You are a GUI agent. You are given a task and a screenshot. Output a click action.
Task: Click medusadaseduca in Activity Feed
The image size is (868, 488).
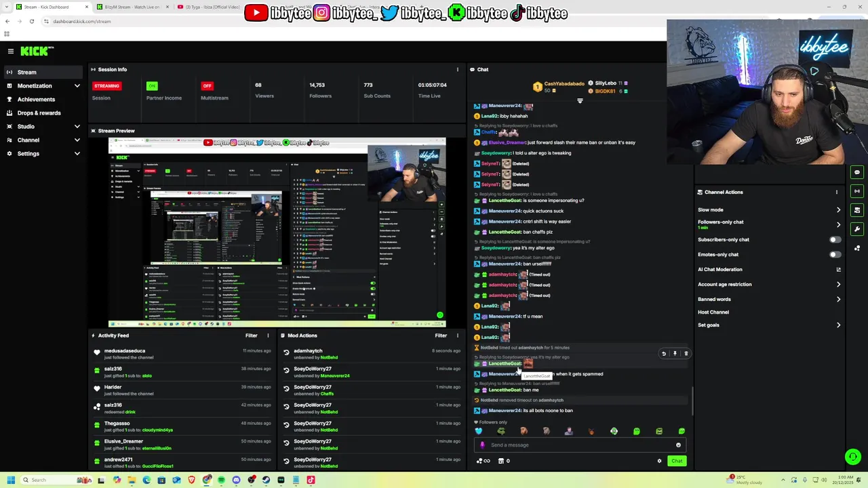pyautogui.click(x=125, y=351)
